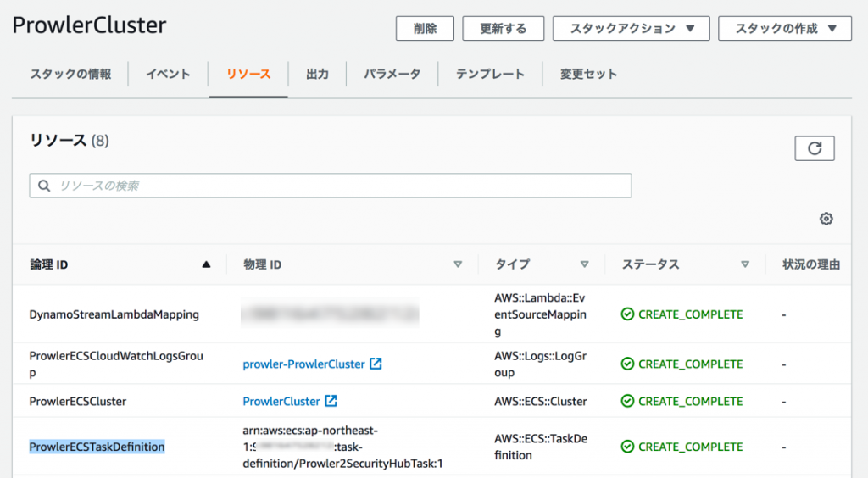
Task: Click the 更新する button
Action: point(504,28)
